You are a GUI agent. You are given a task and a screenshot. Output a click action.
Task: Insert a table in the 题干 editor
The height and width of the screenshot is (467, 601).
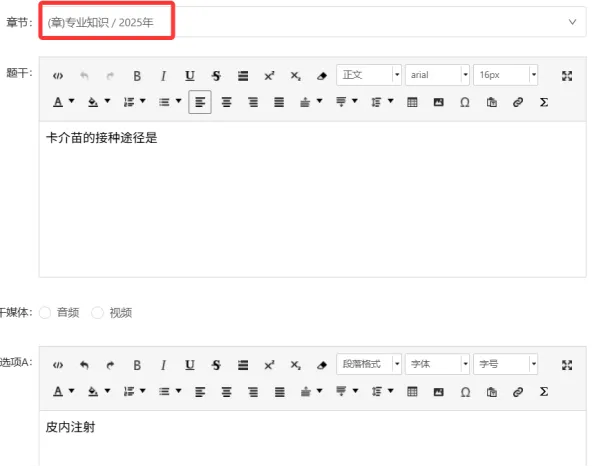(412, 102)
